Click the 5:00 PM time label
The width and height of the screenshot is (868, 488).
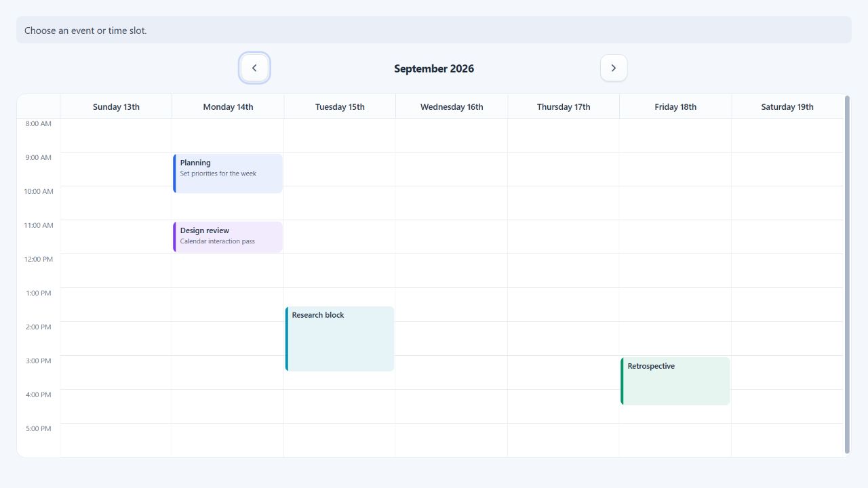(x=39, y=429)
